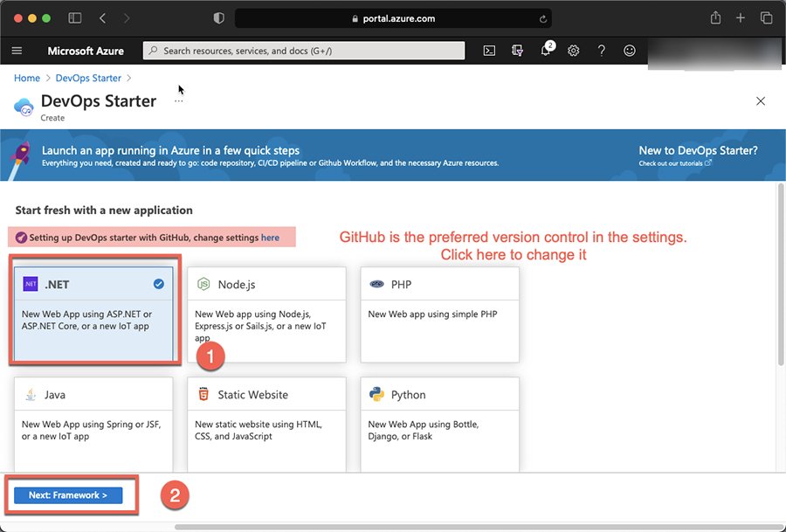Open the help and support menu
Screen dimensions: 786x532
pos(601,51)
